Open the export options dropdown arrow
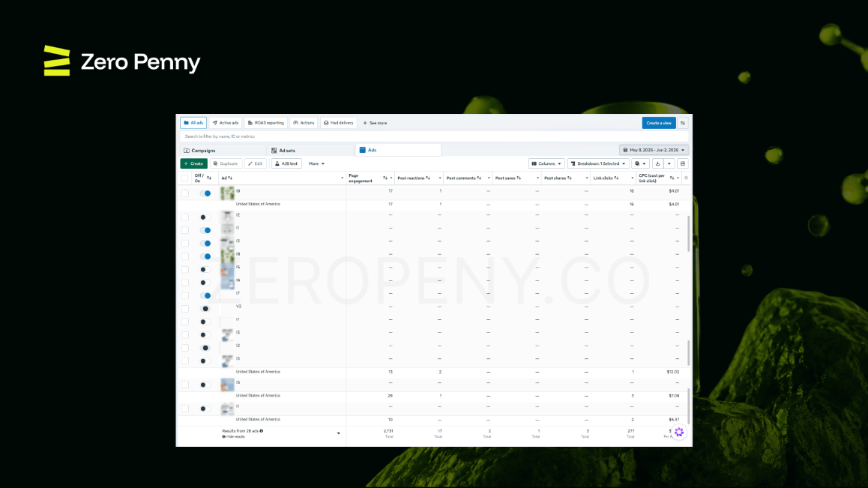Viewport: 868px width, 488px height. (669, 163)
